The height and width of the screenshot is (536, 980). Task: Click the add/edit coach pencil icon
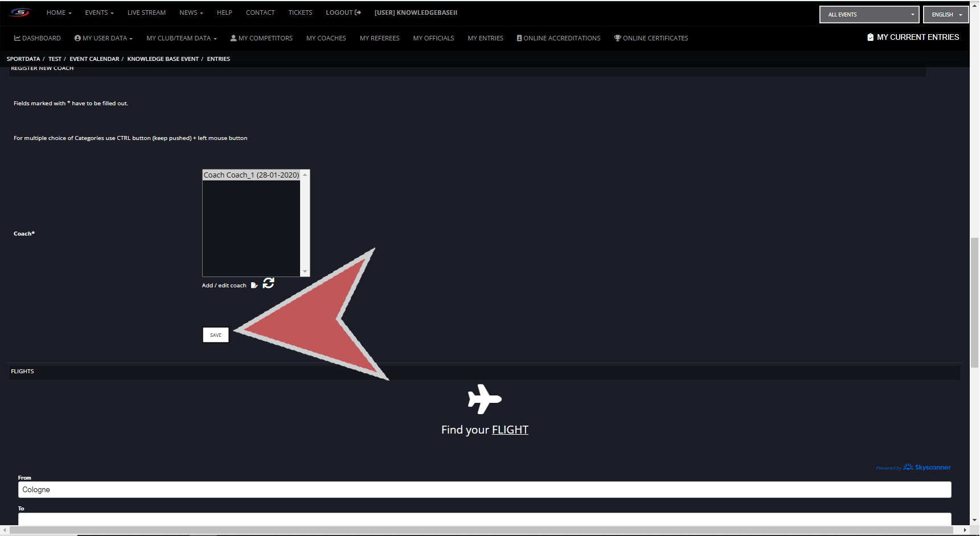[254, 285]
